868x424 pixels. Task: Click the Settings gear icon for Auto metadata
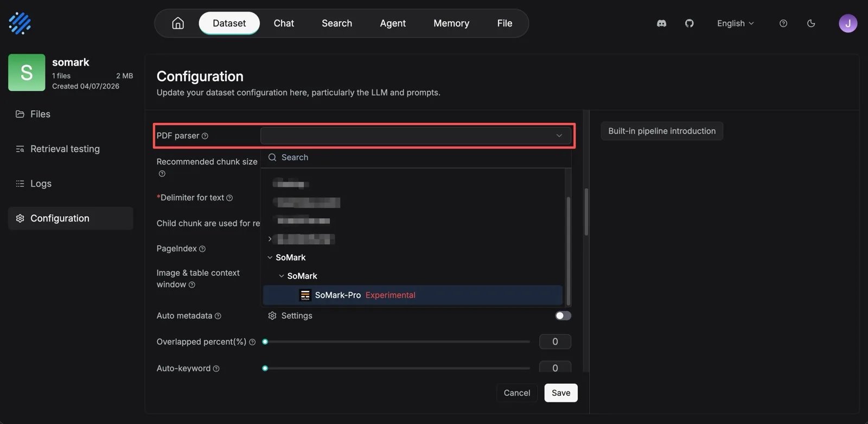click(x=272, y=316)
